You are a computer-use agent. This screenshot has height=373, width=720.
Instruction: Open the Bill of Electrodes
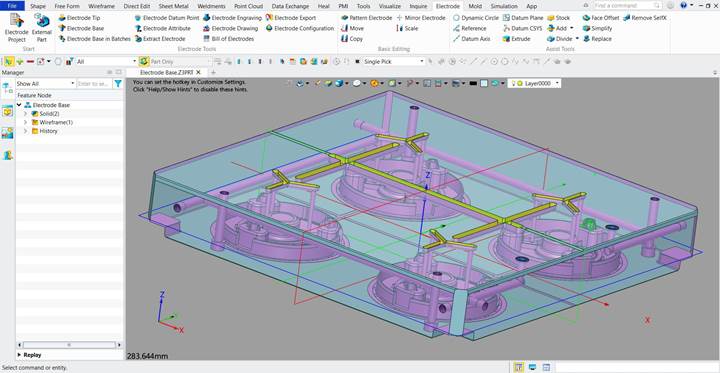(x=228, y=39)
